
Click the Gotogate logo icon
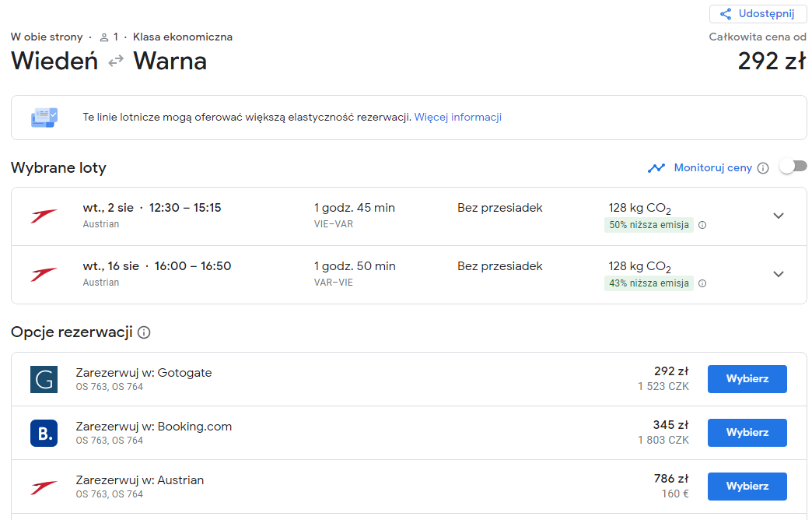44,380
